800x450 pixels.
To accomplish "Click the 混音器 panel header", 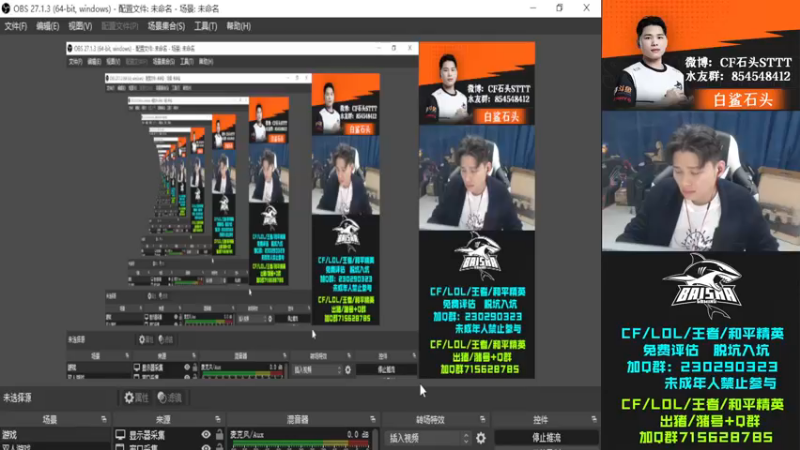I will [297, 419].
